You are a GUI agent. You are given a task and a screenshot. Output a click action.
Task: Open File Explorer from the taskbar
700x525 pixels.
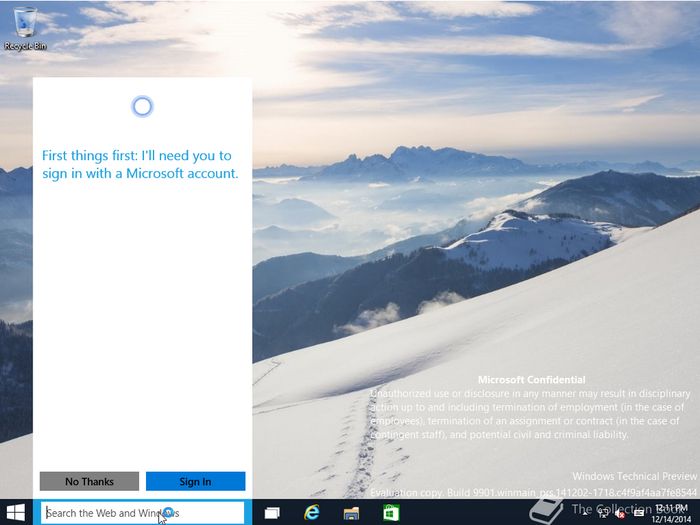351,512
